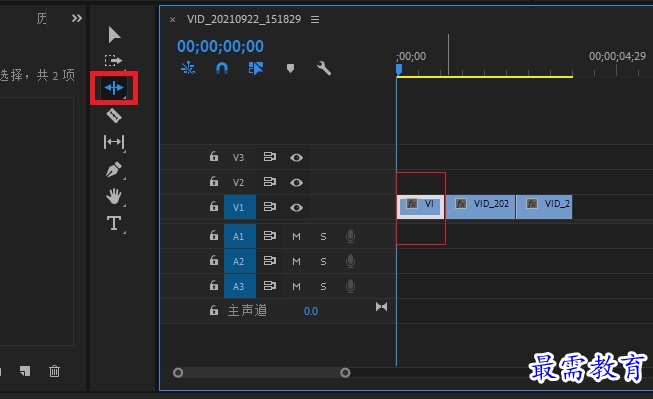
Task: Toggle lock on track V2
Action: tap(214, 182)
